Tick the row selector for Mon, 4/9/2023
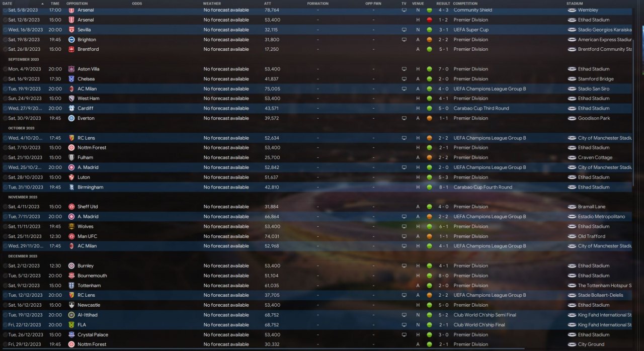 click(x=5, y=69)
